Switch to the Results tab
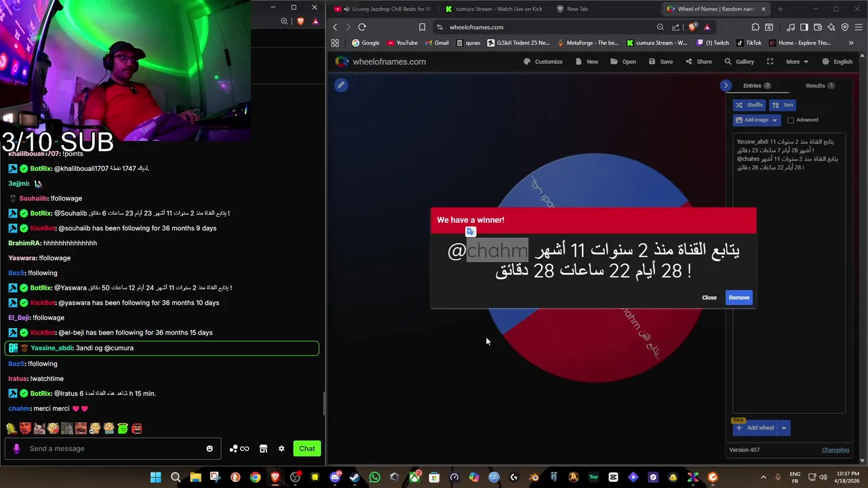868x488 pixels. pos(820,85)
